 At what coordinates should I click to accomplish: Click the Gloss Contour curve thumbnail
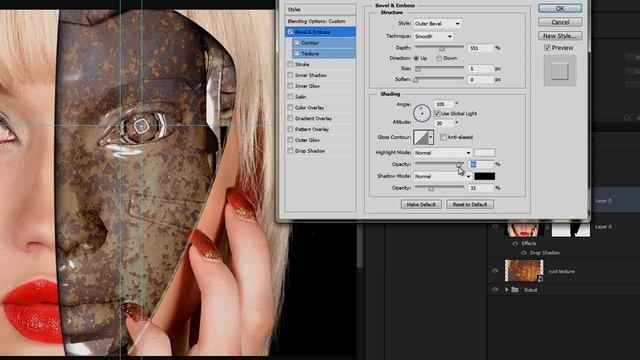(421, 138)
